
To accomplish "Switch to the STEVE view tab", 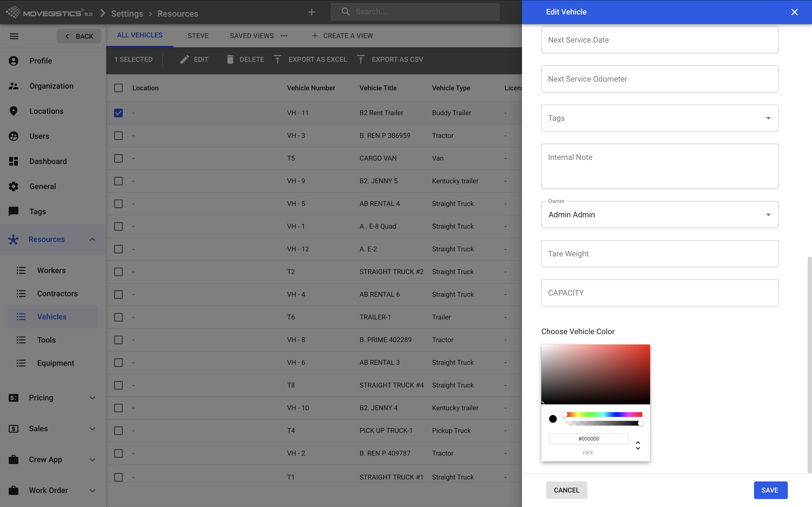I will pos(198,36).
